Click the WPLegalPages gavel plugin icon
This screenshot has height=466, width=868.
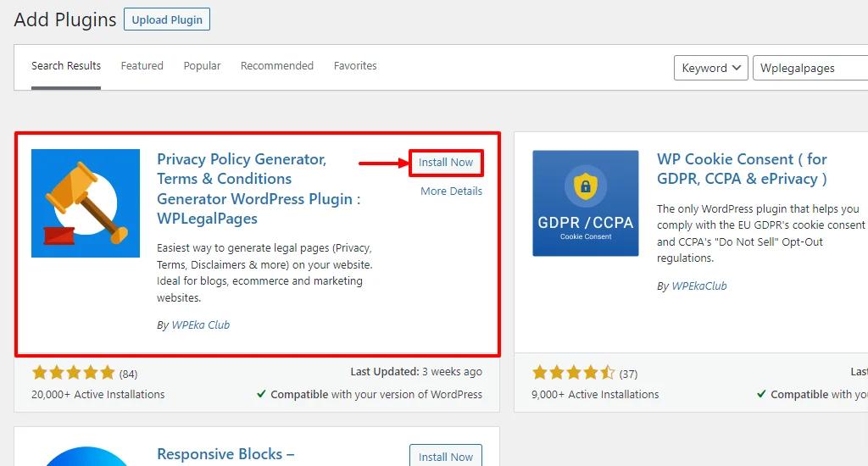[x=86, y=203]
